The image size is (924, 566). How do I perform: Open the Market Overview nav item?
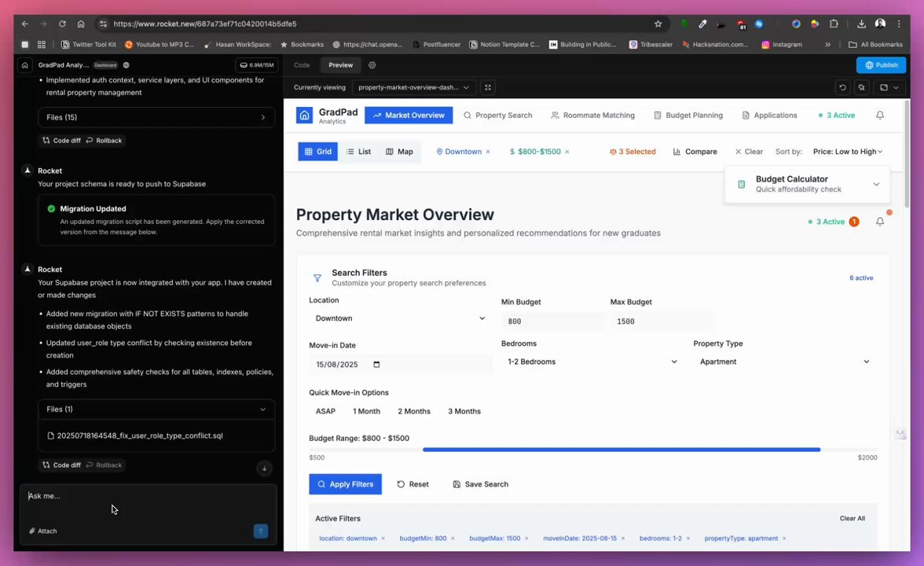point(409,116)
